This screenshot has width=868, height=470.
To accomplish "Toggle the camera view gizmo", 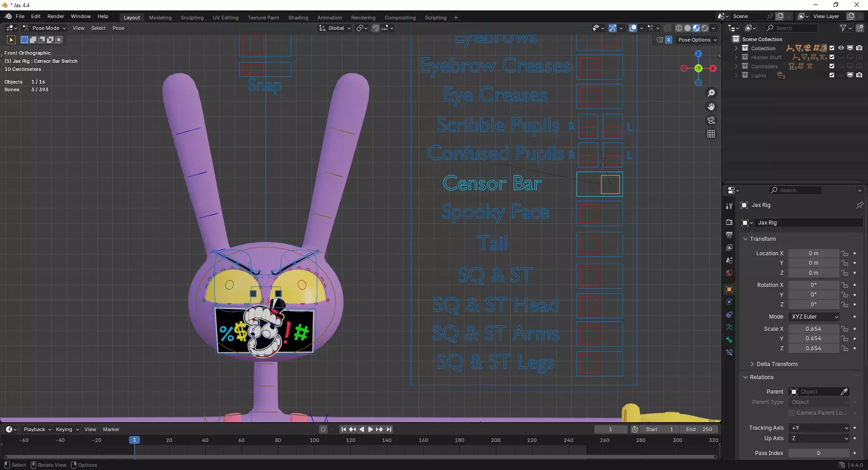I will pyautogui.click(x=711, y=120).
